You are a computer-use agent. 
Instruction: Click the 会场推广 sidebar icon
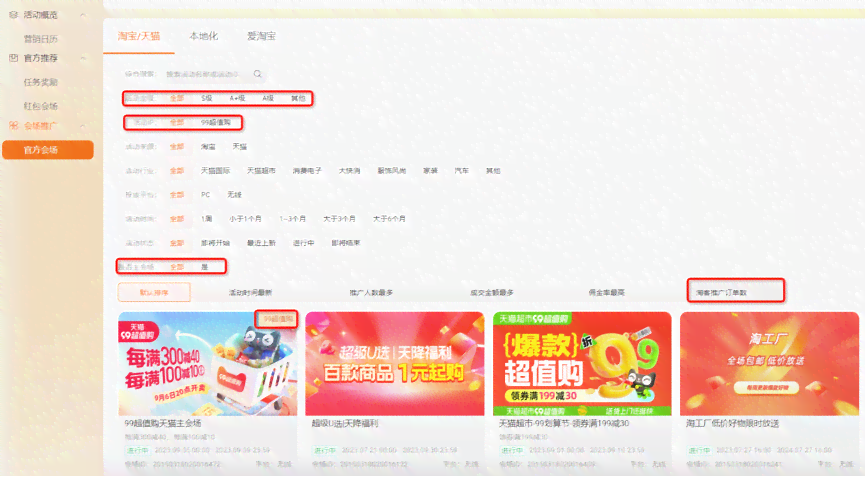13,126
